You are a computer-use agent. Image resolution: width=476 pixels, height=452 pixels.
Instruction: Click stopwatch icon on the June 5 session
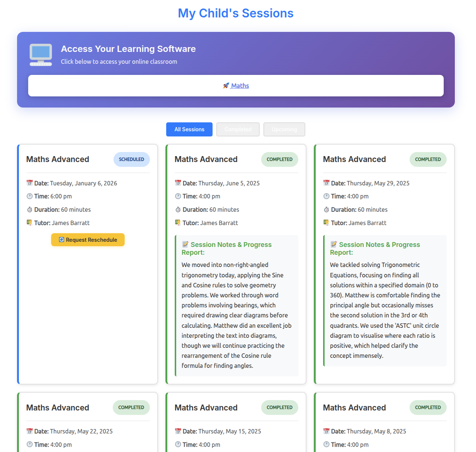[x=178, y=209]
